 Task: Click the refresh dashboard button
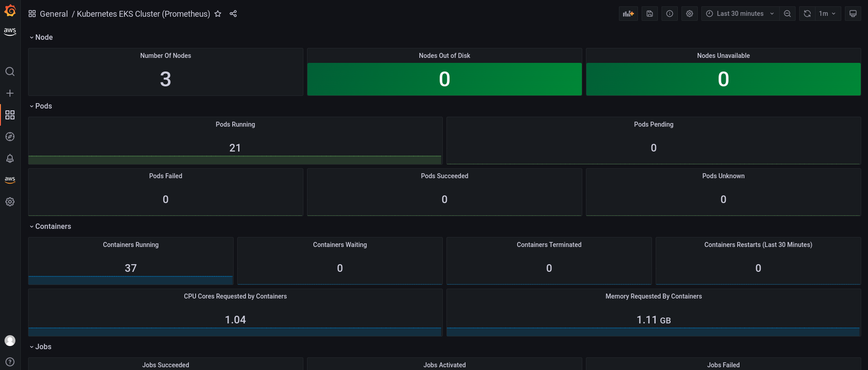(807, 14)
